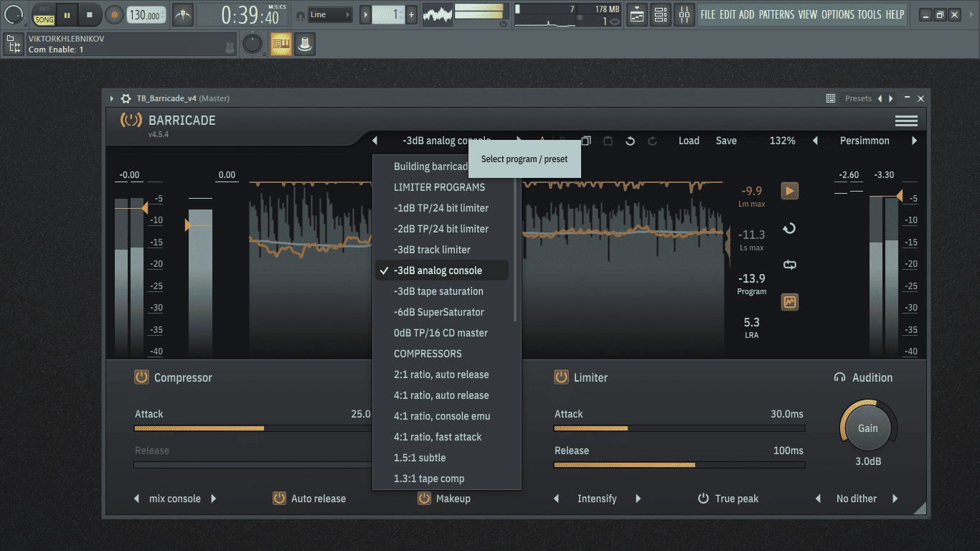Open the metronome icon next to tempo
The image size is (980, 551).
pos(183,14)
